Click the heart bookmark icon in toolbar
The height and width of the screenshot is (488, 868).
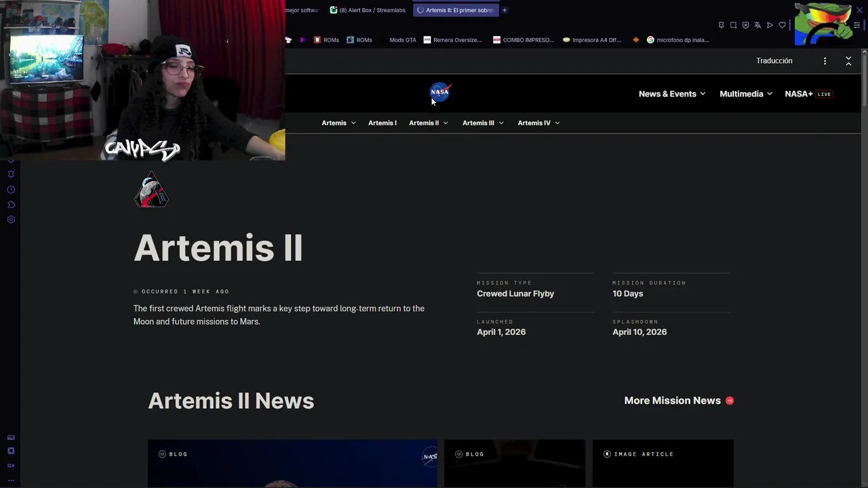(782, 25)
